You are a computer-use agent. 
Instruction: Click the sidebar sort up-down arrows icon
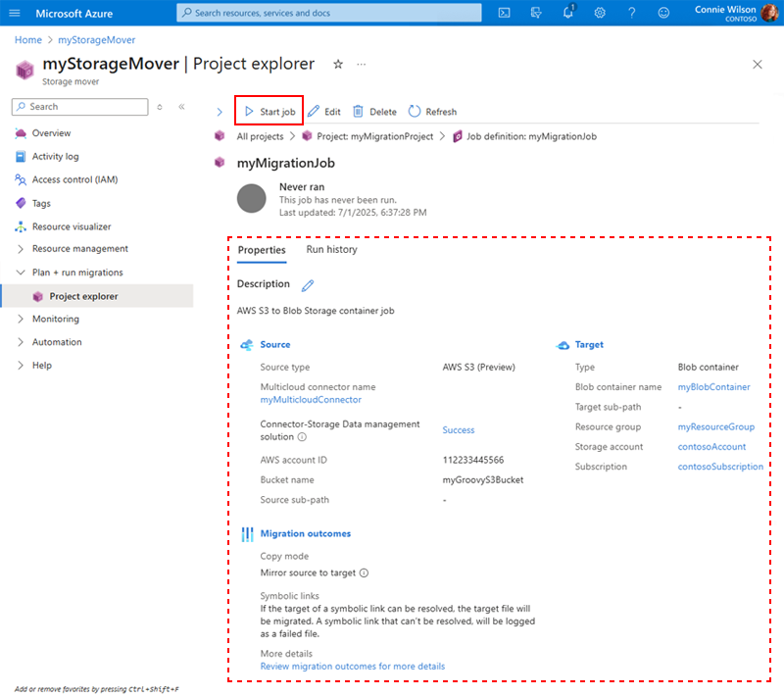point(160,107)
